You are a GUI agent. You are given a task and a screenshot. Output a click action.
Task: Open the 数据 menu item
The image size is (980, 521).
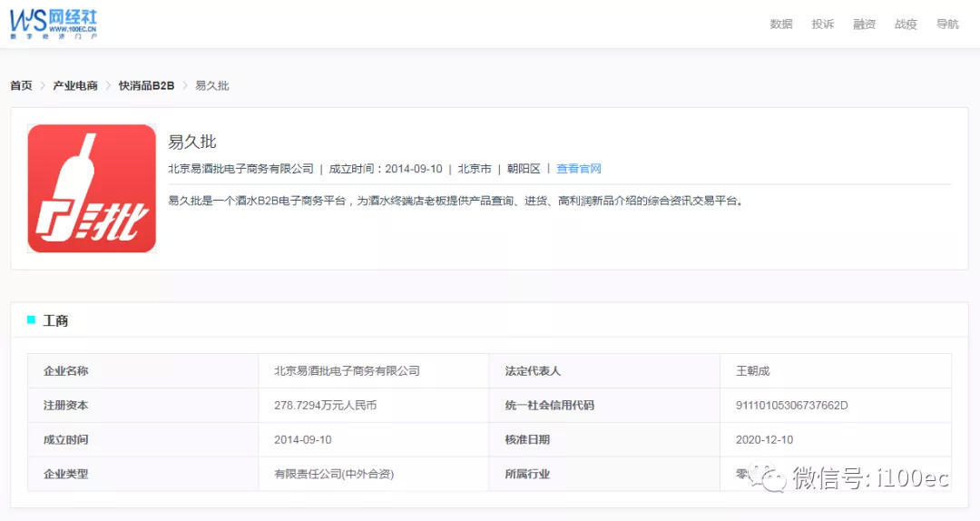780,25
